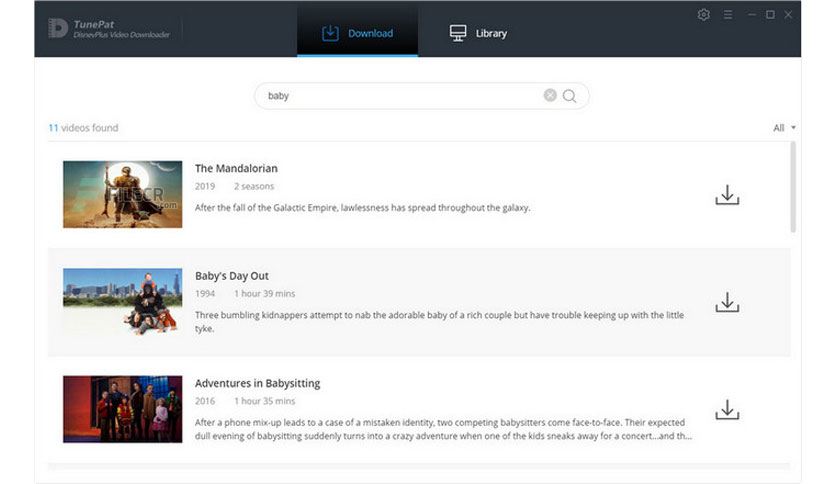Open settings with the gear icon

tap(703, 15)
